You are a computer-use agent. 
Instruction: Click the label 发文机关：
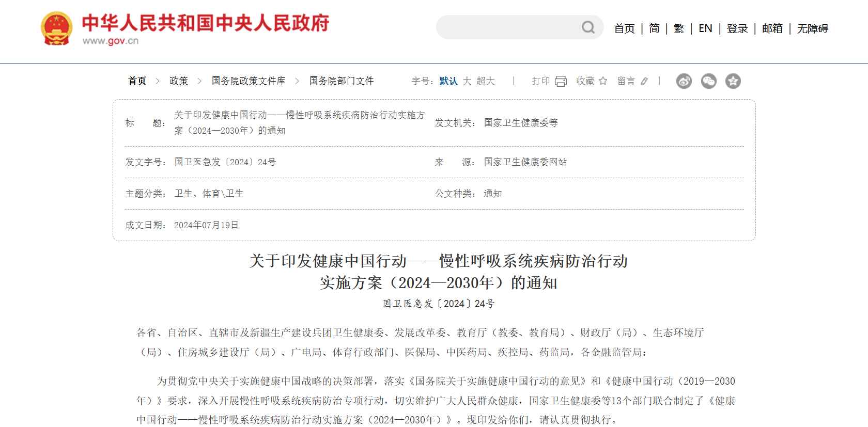point(455,123)
